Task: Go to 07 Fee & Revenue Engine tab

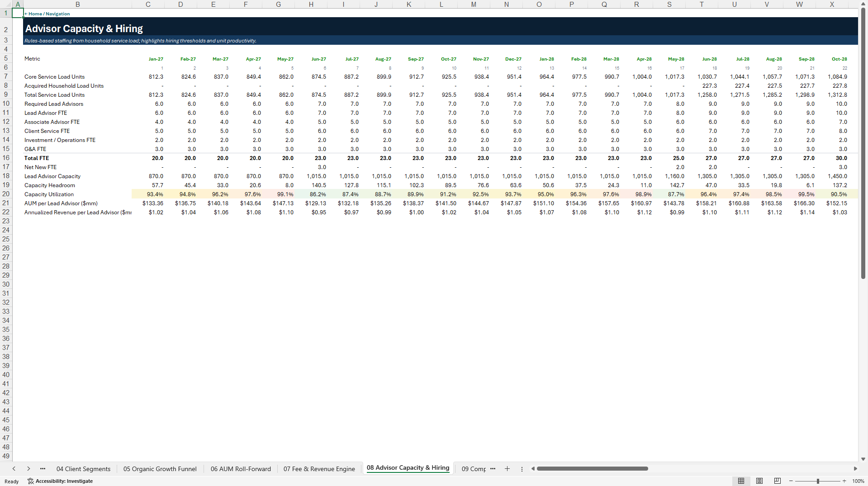Action: (x=319, y=469)
